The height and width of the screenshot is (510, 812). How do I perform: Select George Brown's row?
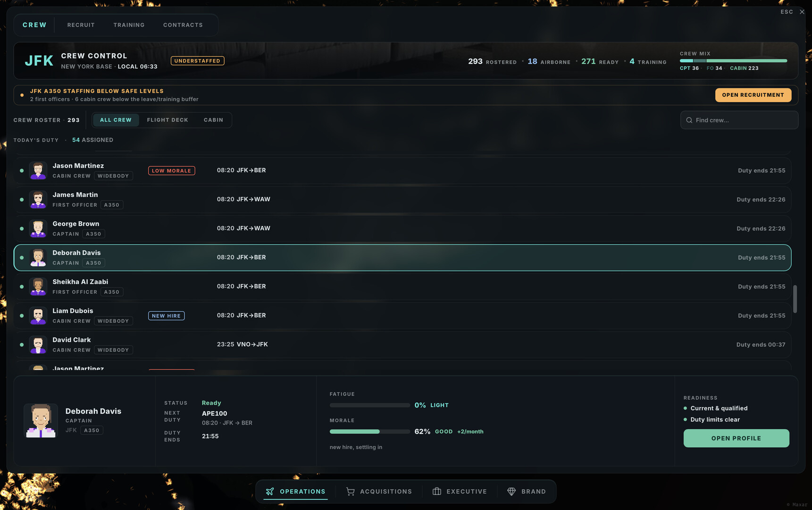pyautogui.click(x=402, y=229)
